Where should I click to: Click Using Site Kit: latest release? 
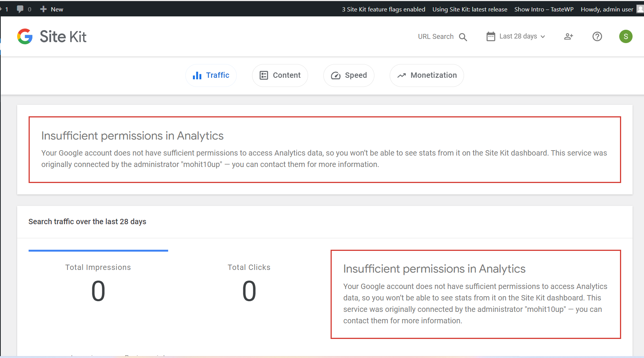pyautogui.click(x=470, y=9)
